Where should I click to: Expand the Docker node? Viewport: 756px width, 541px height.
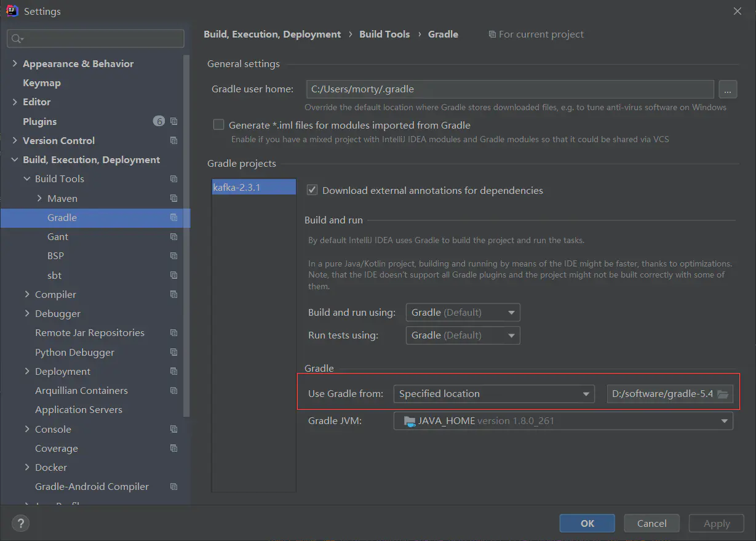[x=27, y=467]
